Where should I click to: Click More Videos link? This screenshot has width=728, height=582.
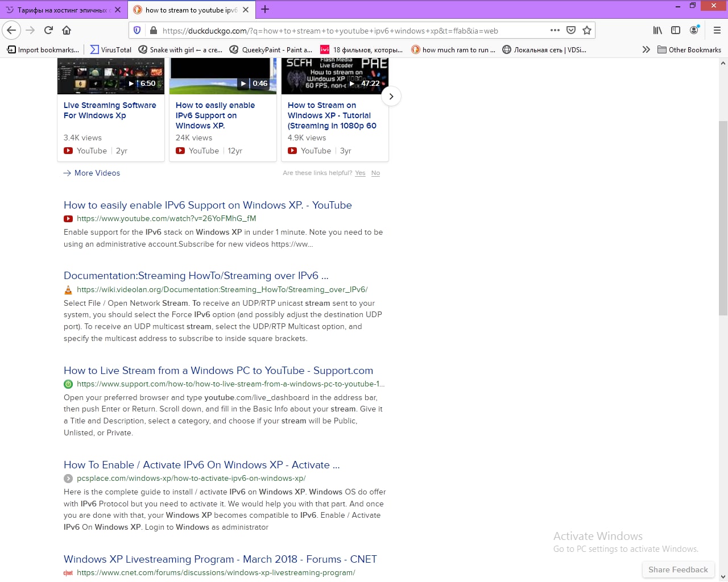tap(92, 173)
